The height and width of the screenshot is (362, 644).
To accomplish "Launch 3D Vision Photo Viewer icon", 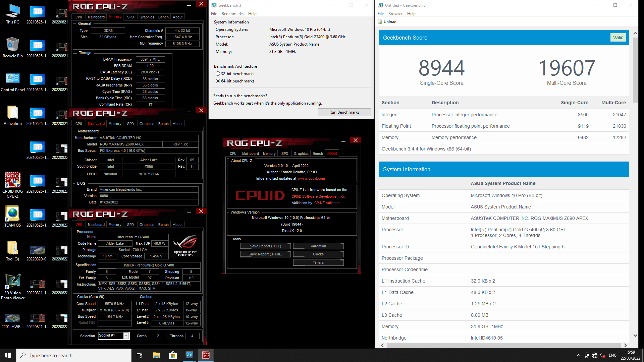I will 12,287.
